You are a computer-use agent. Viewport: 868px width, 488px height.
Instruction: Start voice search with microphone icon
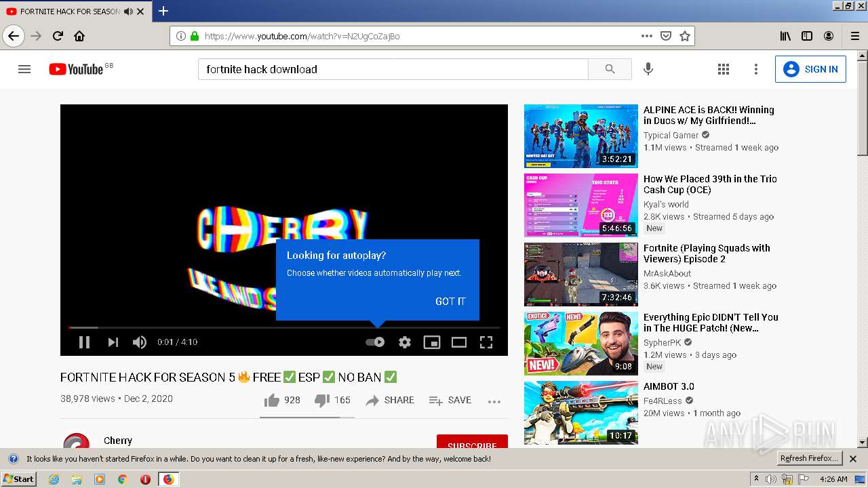[x=648, y=69]
